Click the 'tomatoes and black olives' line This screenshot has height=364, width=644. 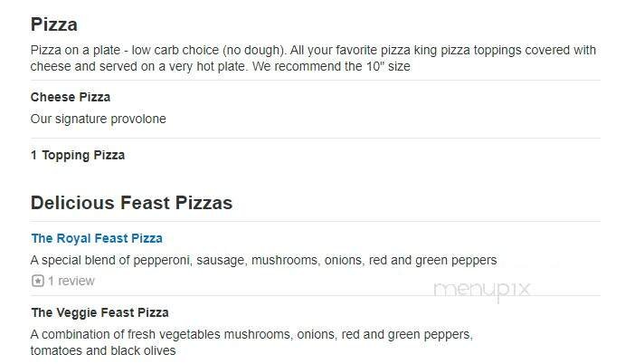(103, 350)
